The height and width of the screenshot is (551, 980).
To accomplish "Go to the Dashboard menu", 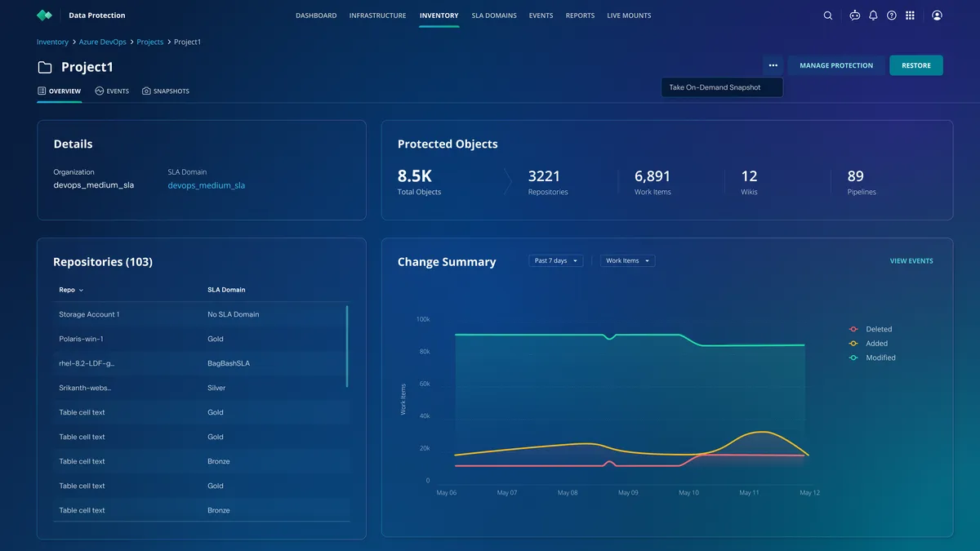I will tap(316, 16).
